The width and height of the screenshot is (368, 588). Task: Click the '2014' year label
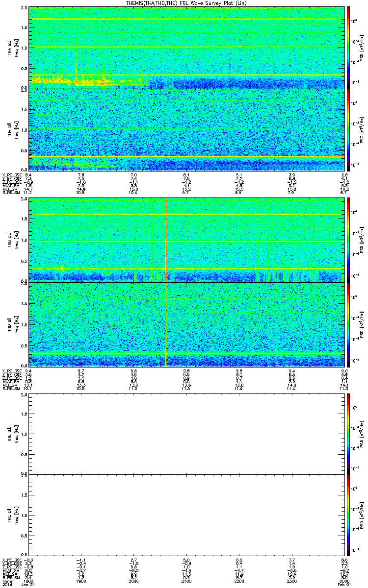click(7, 585)
